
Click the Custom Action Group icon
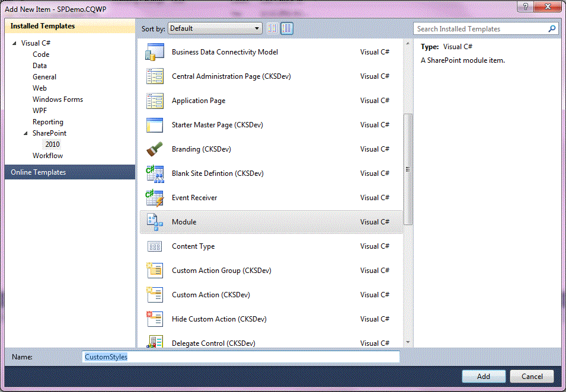[x=155, y=271]
